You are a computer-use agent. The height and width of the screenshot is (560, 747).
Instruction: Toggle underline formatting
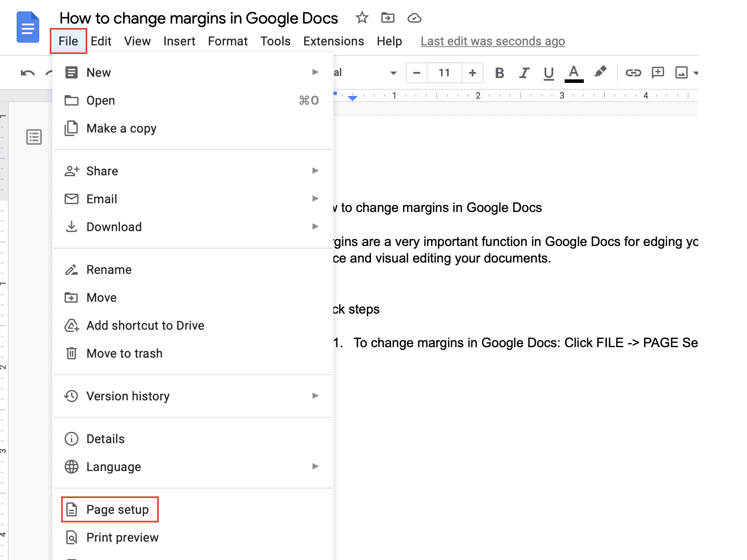(548, 73)
